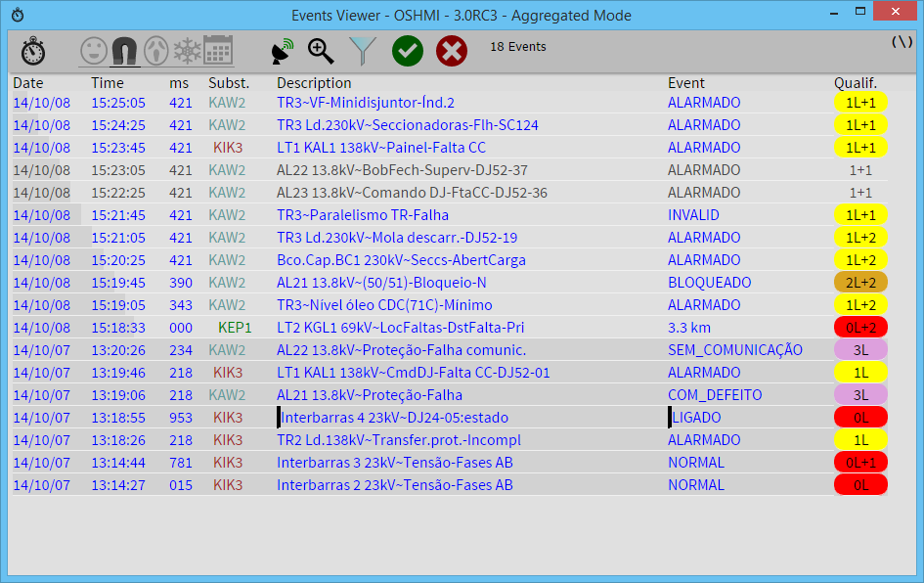Click the ms column header
This screenshot has height=583, width=924.
(179, 83)
